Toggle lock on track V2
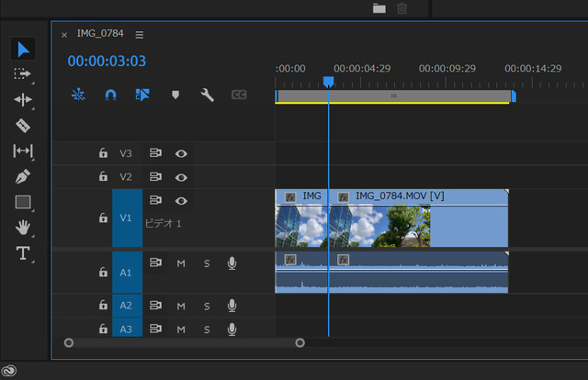 103,176
